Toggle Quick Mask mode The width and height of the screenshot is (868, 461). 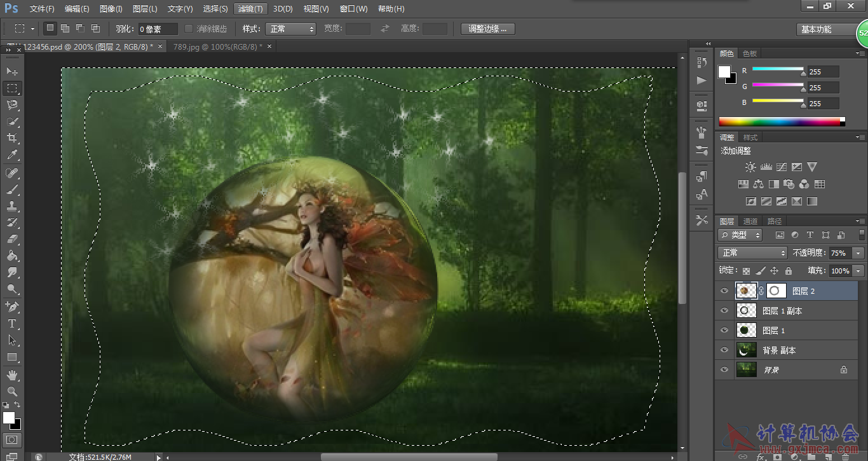click(12, 439)
